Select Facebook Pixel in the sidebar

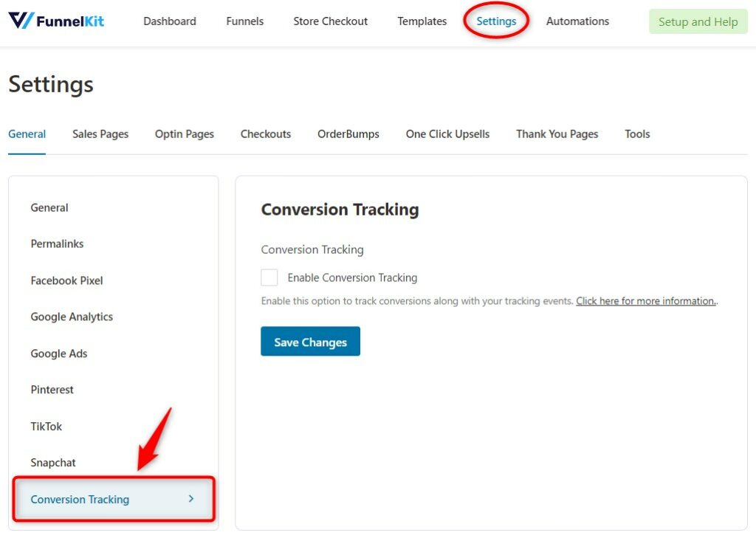[x=66, y=280]
